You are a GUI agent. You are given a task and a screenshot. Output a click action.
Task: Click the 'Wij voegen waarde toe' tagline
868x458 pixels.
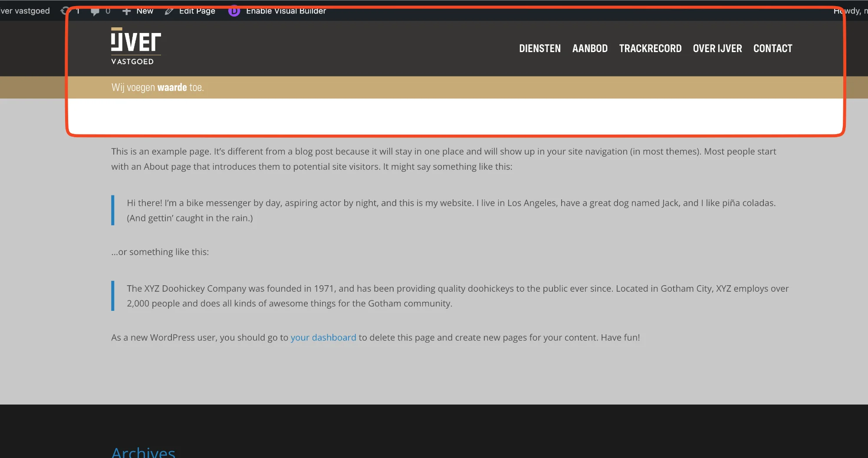158,87
